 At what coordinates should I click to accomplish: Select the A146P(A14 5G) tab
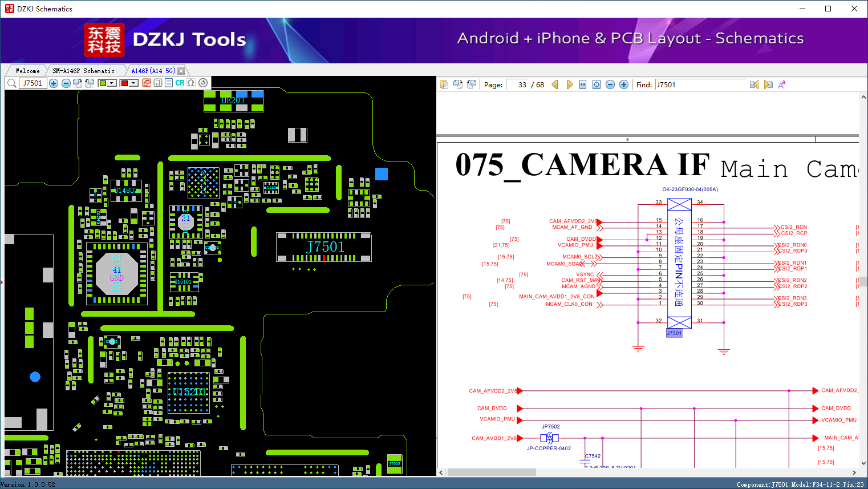point(153,71)
